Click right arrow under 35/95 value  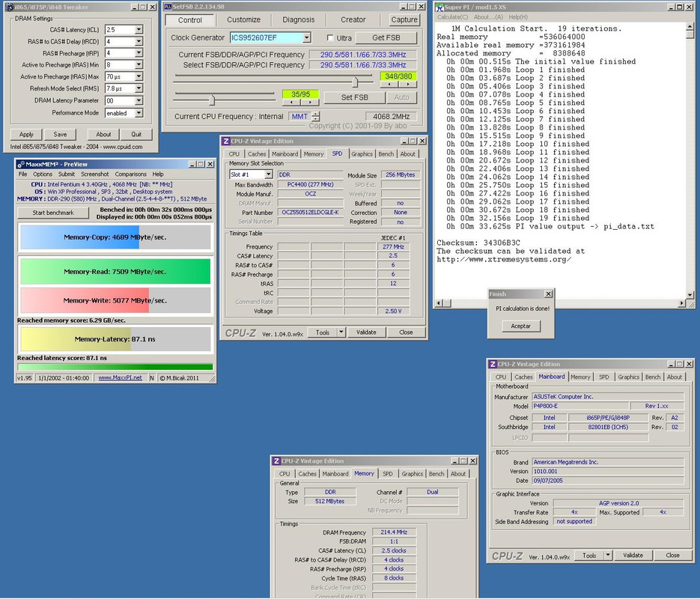310,103
